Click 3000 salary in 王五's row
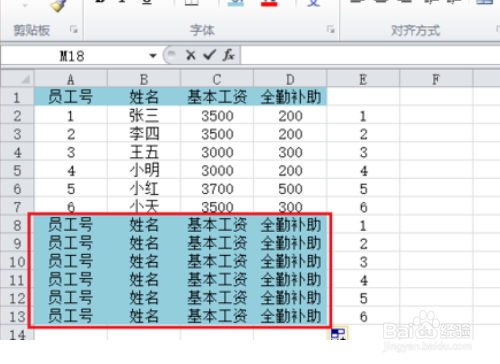Image resolution: width=500 pixels, height=364 pixels. click(x=217, y=152)
